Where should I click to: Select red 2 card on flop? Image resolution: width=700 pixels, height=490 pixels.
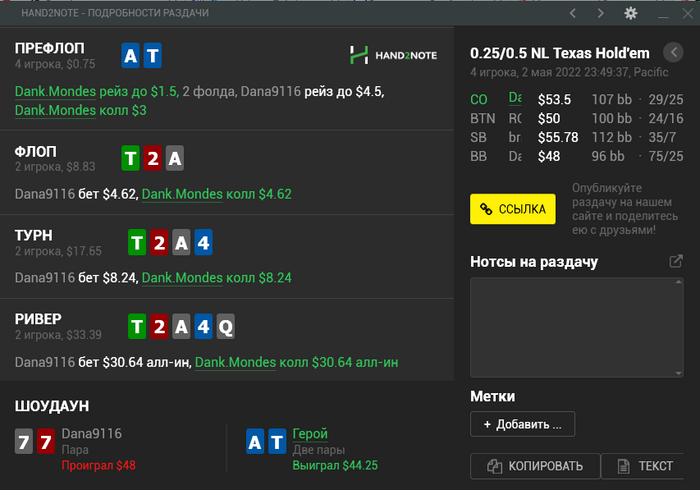tap(153, 158)
